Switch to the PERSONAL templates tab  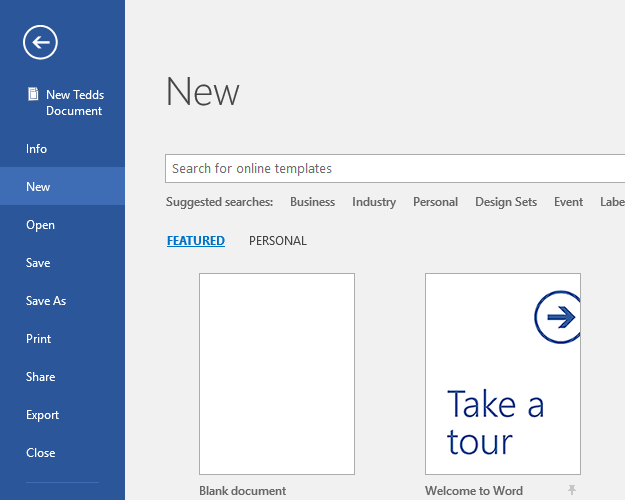278,241
